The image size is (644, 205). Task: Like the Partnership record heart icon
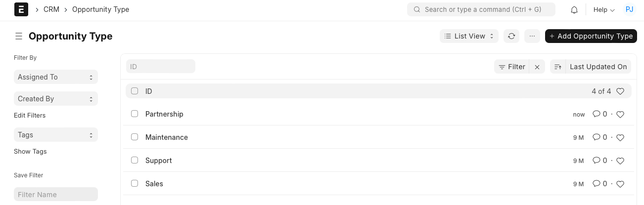click(x=620, y=115)
